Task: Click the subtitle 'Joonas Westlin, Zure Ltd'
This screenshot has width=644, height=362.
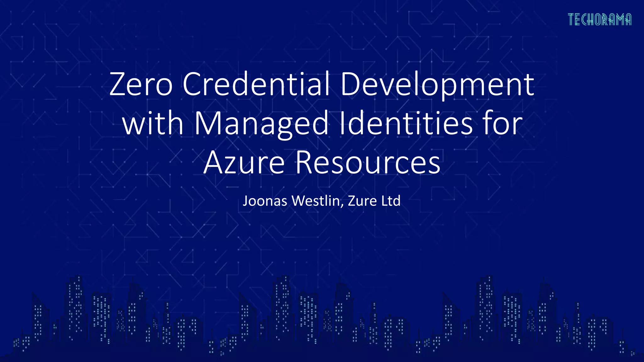Action: click(x=322, y=201)
